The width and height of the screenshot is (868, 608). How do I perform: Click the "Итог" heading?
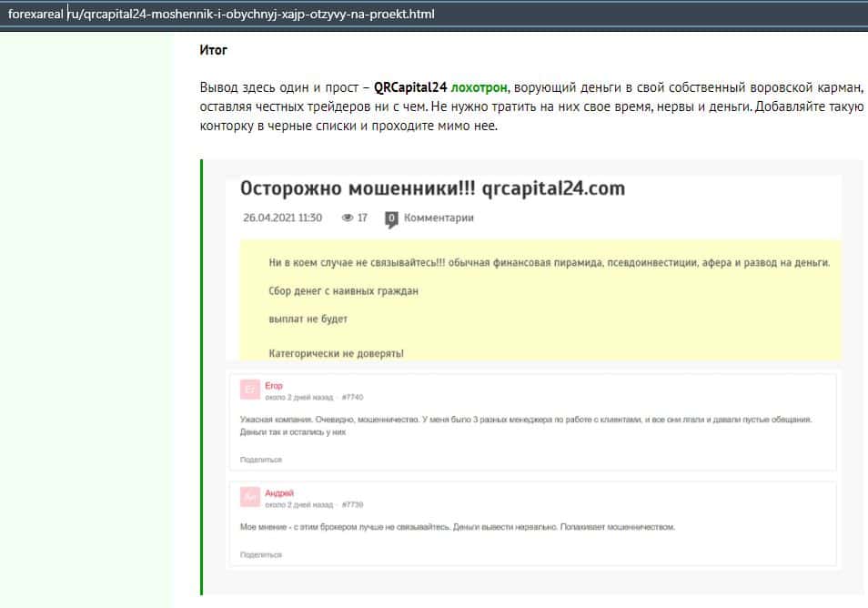[213, 50]
